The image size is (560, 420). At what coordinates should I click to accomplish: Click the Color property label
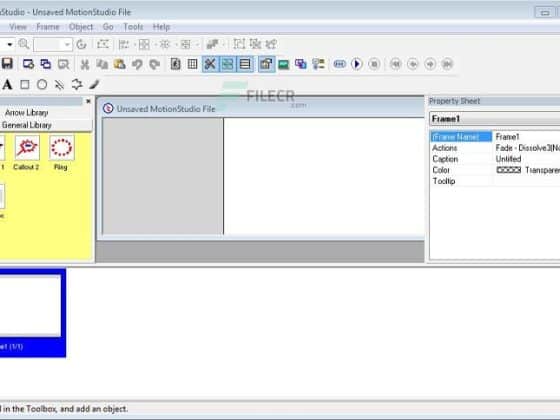(441, 170)
